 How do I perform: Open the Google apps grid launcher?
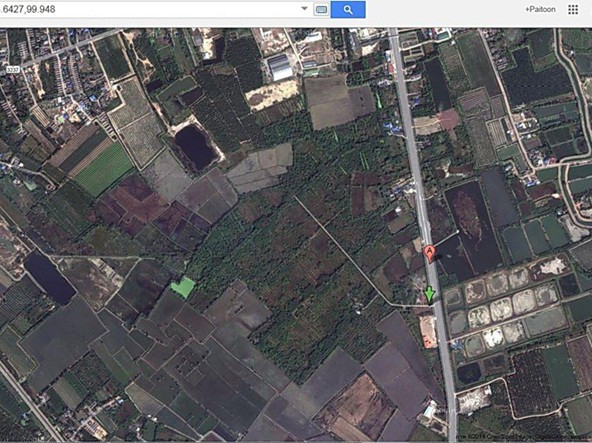(573, 9)
